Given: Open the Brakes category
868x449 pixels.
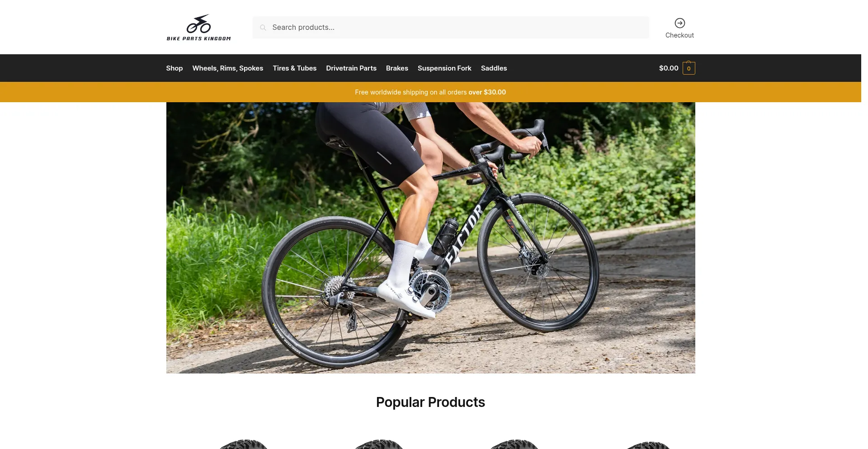Looking at the screenshot, I should [x=397, y=68].
